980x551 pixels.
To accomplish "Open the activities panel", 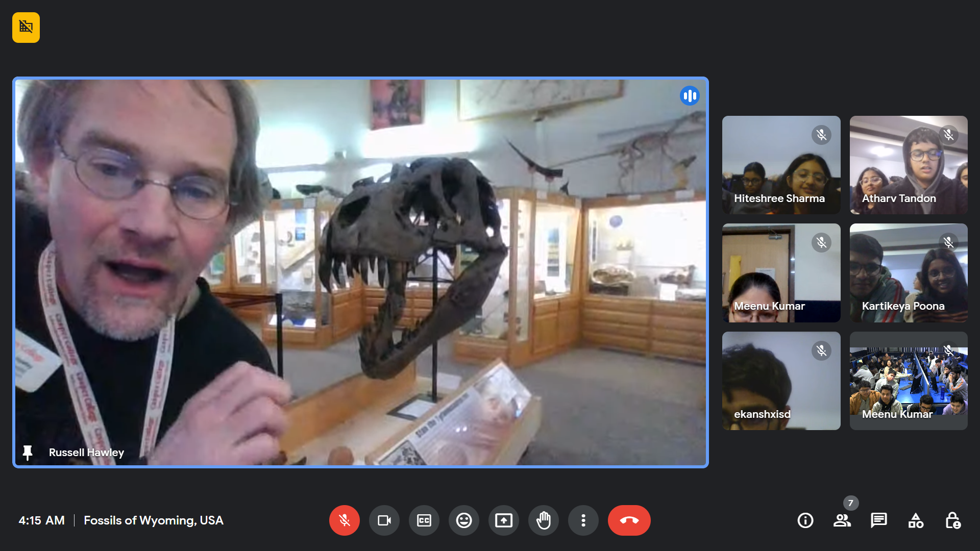I will [916, 520].
